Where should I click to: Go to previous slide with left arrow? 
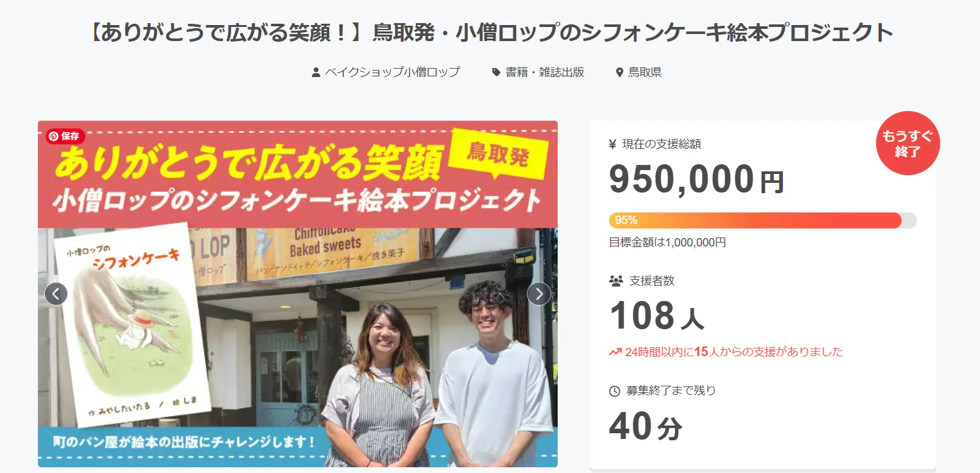click(x=56, y=294)
